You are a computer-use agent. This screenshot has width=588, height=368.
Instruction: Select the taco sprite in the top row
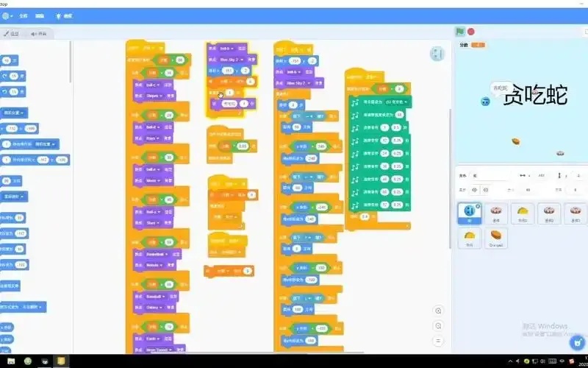(x=523, y=213)
